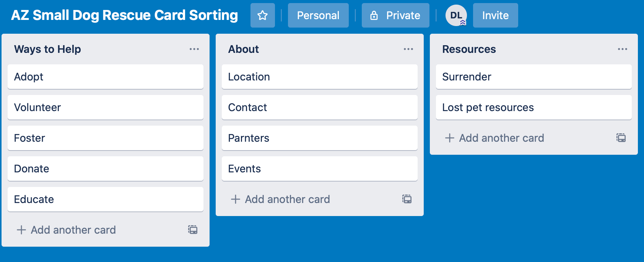Open the Volunteer card
The height and width of the screenshot is (262, 644).
[x=106, y=107]
